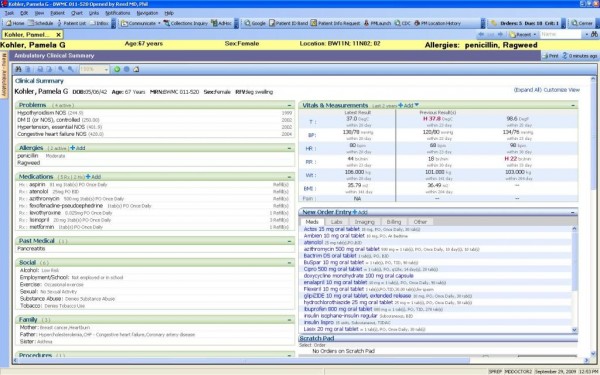
Task: Open the Patient List view
Action: coord(72,23)
